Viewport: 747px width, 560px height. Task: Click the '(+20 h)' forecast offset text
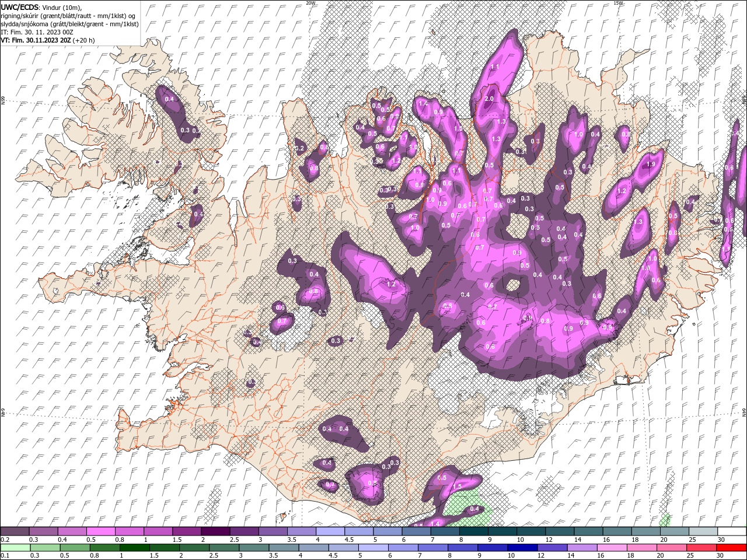83,40
